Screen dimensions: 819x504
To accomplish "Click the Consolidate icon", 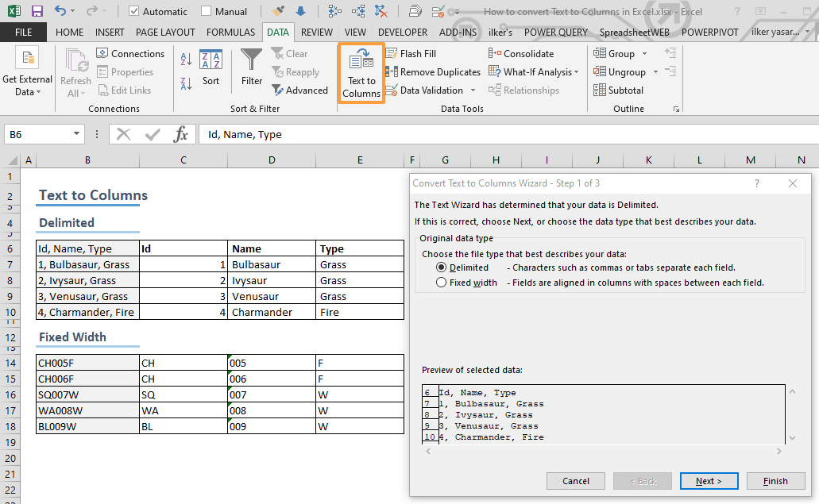I will [496, 53].
